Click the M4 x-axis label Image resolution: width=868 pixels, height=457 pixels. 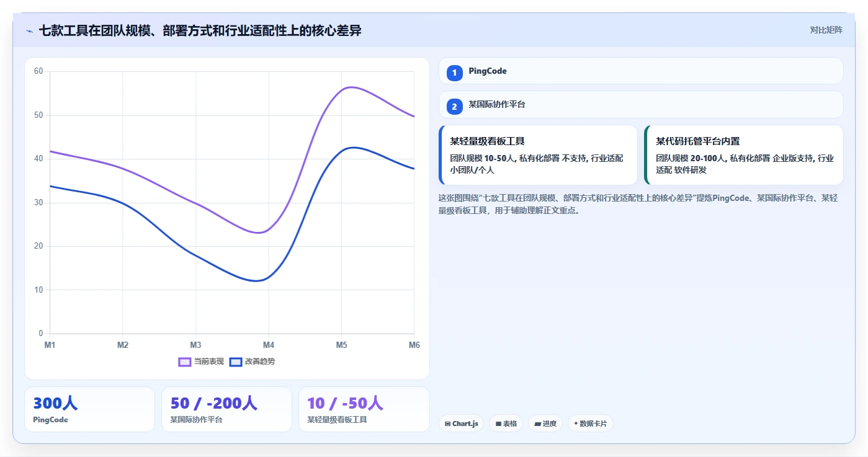point(269,345)
